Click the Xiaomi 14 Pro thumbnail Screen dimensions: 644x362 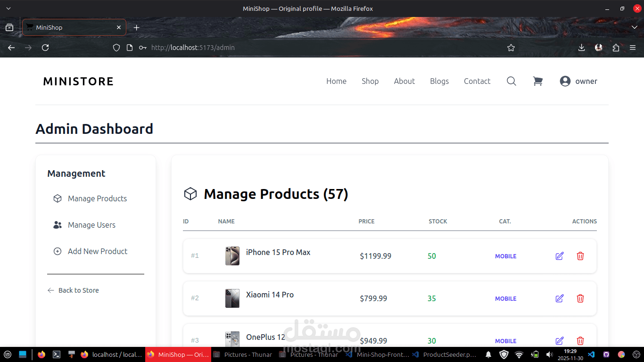[x=232, y=298]
